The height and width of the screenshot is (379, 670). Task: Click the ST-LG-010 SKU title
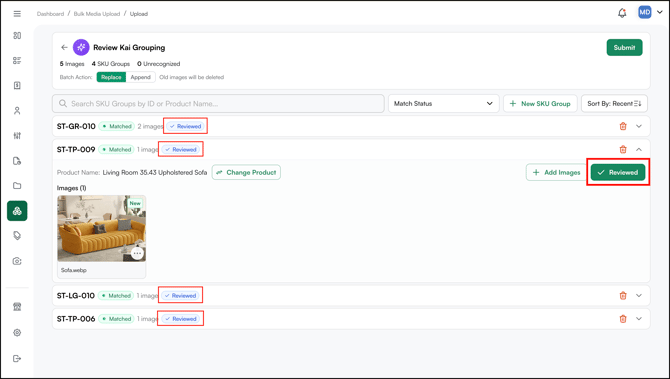click(76, 295)
